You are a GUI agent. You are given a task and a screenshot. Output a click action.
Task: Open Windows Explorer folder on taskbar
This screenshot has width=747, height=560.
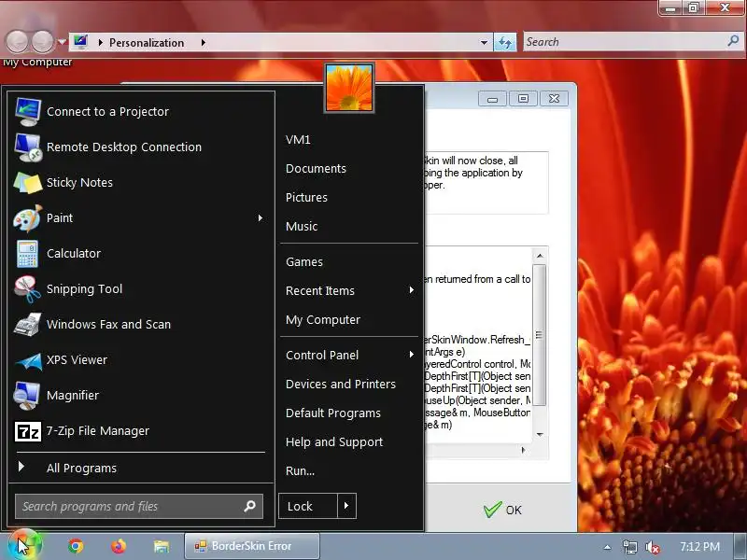162,546
